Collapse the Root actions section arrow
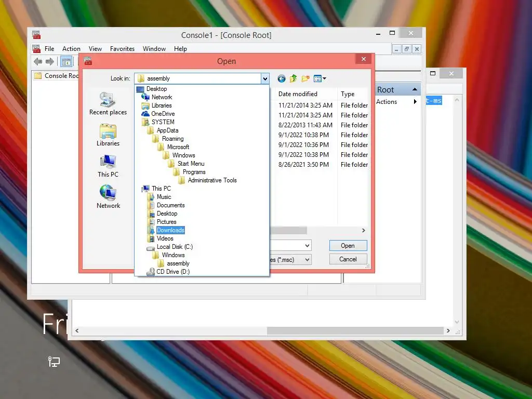 tap(414, 89)
